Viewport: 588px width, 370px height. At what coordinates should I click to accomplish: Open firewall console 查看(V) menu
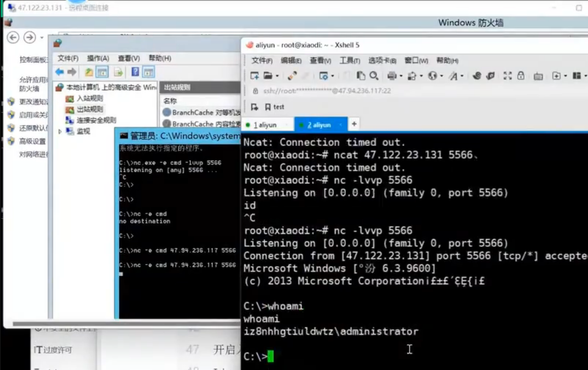click(129, 58)
